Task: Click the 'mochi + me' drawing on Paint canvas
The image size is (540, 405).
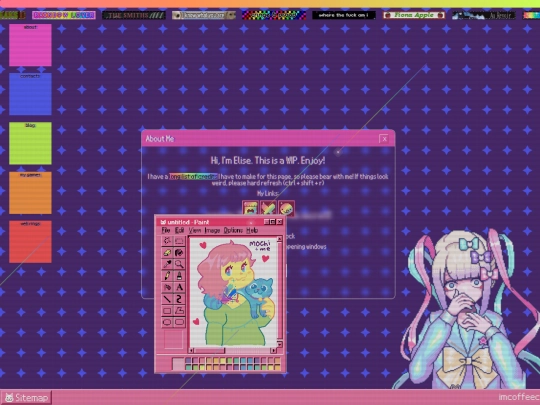Action: pyautogui.click(x=234, y=293)
